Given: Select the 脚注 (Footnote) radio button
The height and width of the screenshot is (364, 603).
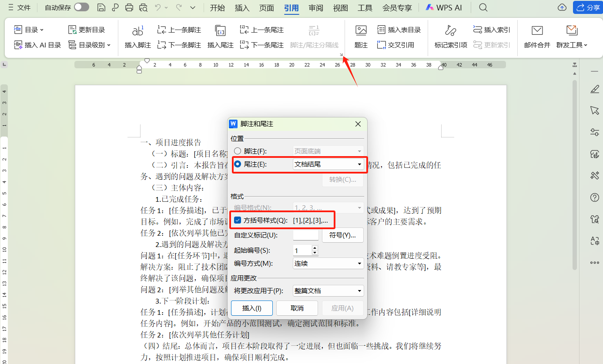Looking at the screenshot, I should coord(238,151).
